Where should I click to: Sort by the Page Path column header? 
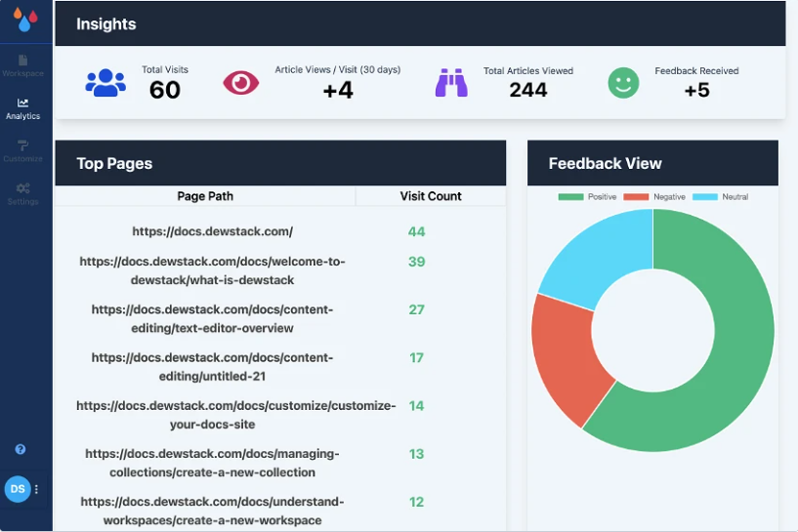[x=205, y=196]
